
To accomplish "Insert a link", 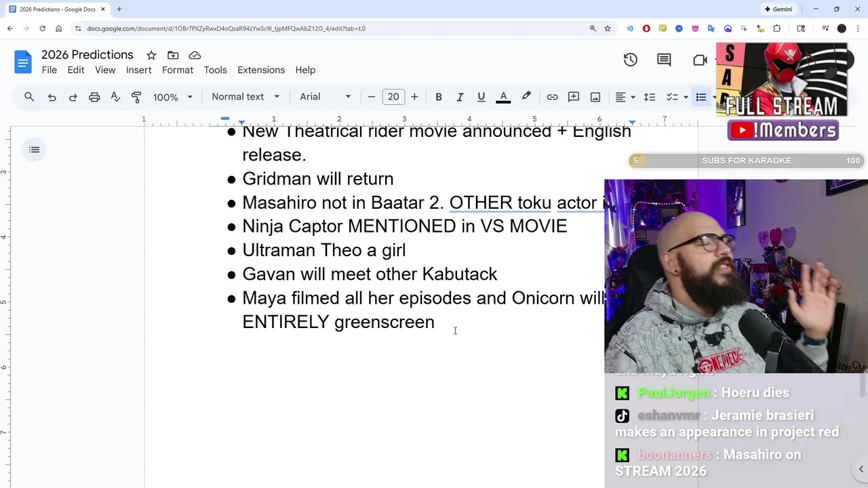I will tap(552, 97).
